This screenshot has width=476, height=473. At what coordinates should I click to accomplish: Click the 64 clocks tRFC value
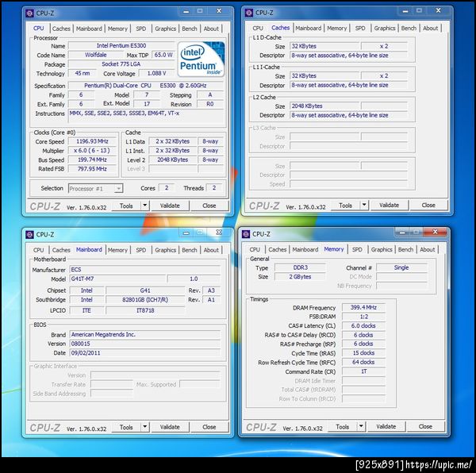click(x=363, y=362)
